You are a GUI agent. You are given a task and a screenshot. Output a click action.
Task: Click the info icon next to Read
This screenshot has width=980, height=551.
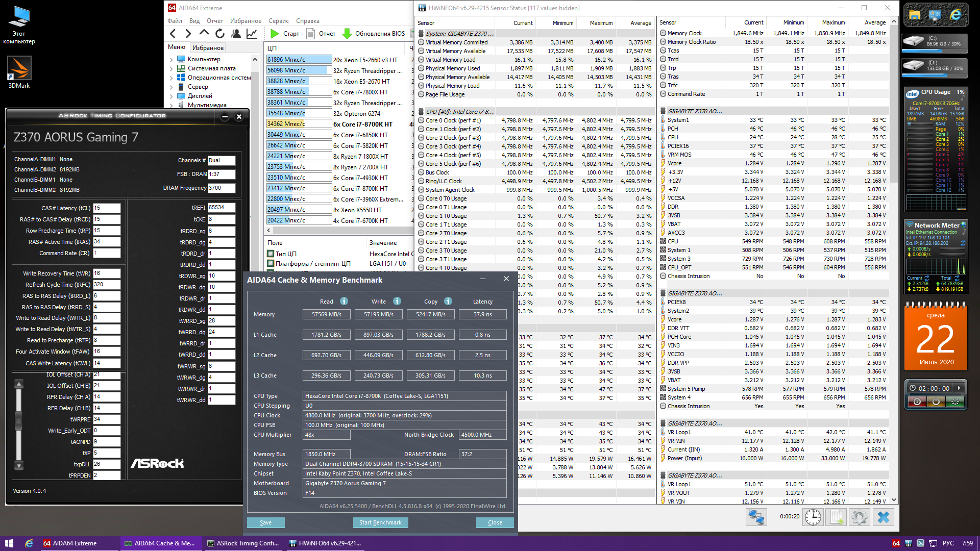(344, 301)
